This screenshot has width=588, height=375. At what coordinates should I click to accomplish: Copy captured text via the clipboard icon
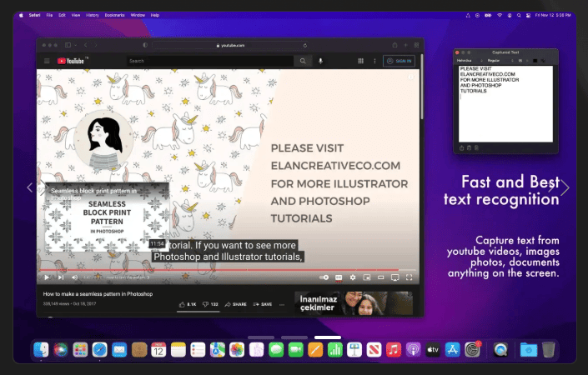[469, 148]
